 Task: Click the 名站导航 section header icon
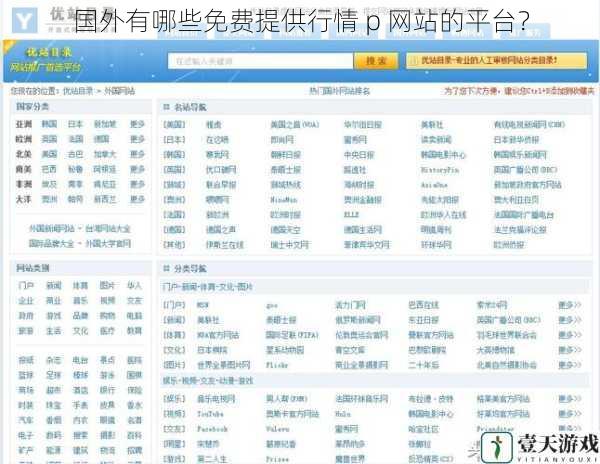click(x=166, y=107)
